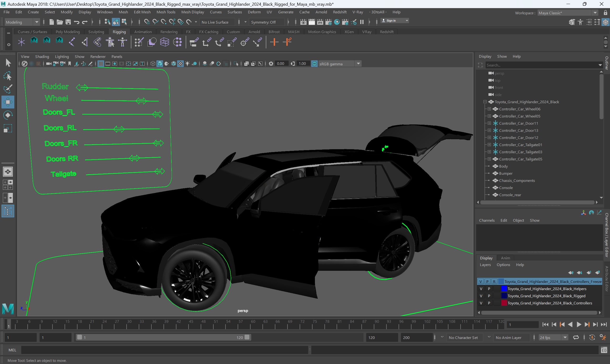Click the Redo arrow icon

coord(85,22)
